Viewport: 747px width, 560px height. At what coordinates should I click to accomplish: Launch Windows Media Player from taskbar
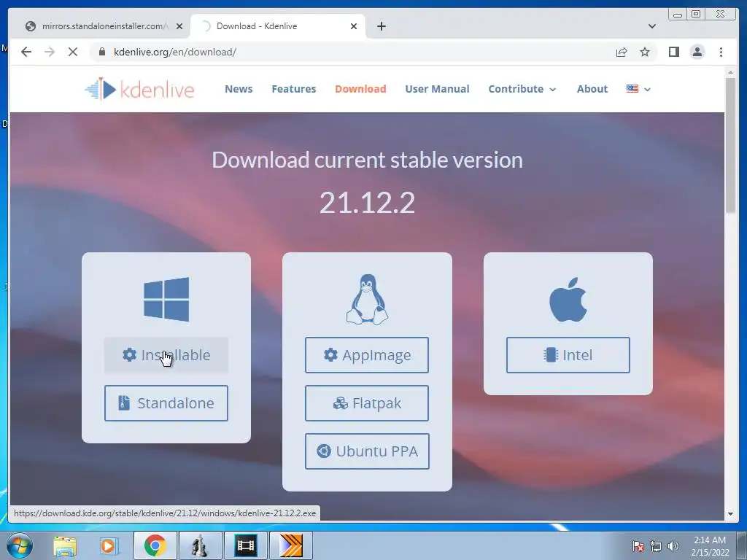(109, 545)
